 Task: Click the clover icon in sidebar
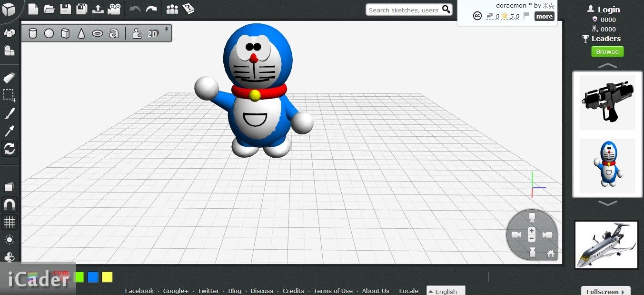pyautogui.click(x=10, y=257)
